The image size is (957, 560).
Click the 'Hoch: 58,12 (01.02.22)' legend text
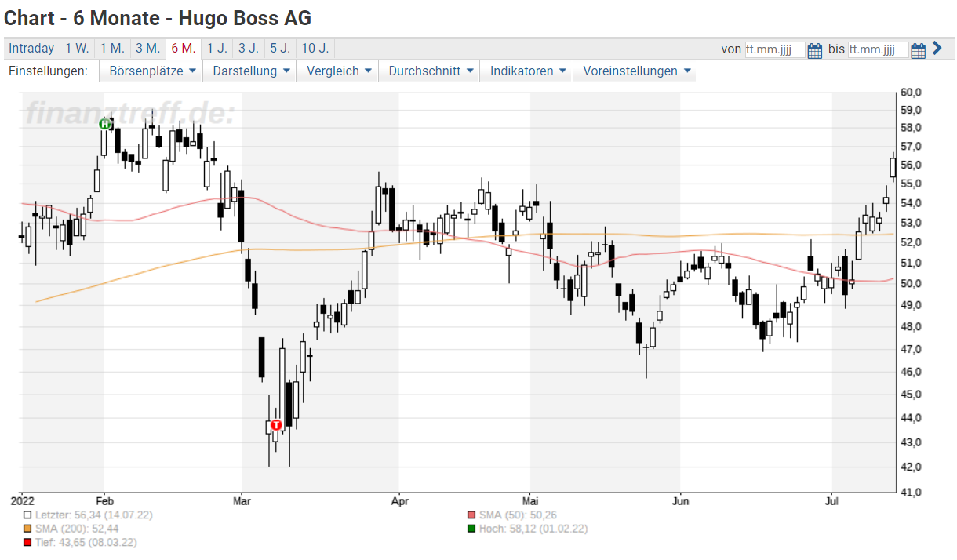pyautogui.click(x=533, y=529)
